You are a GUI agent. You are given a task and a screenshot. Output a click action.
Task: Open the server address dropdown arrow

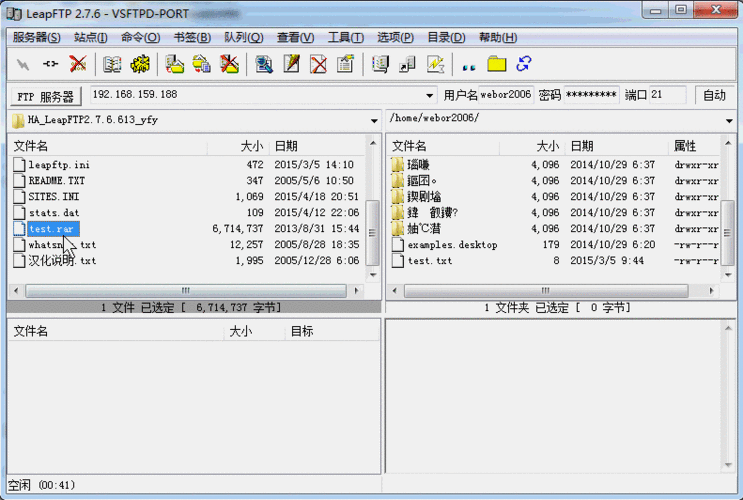[x=429, y=95]
